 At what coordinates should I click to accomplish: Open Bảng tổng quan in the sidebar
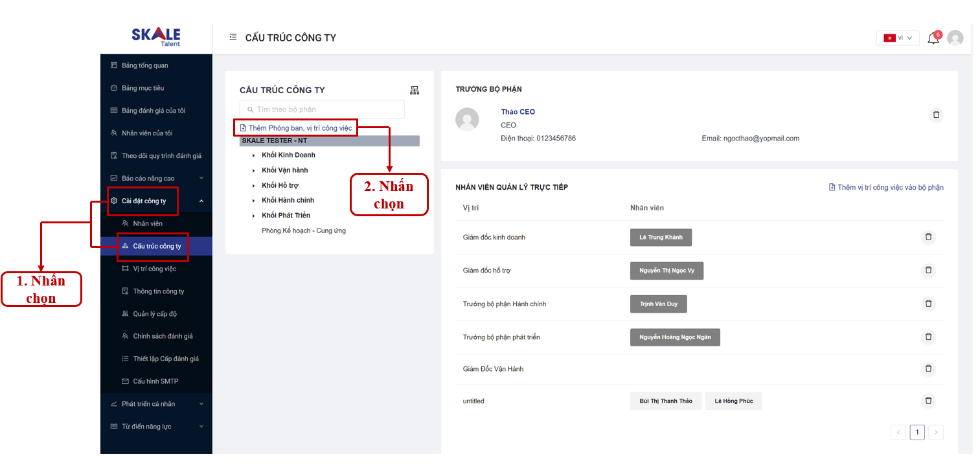144,65
